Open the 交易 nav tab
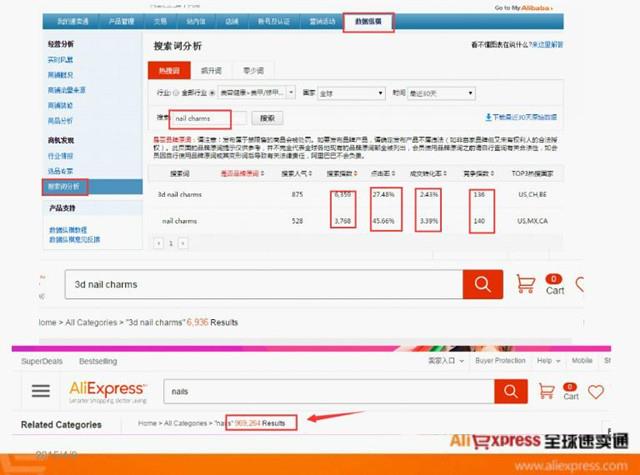Viewport: 640px width, 475px height. click(x=160, y=21)
